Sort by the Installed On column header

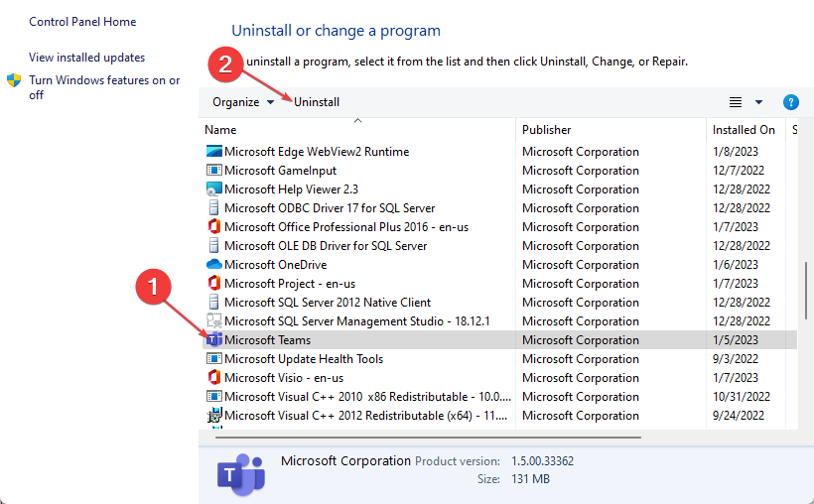point(746,130)
